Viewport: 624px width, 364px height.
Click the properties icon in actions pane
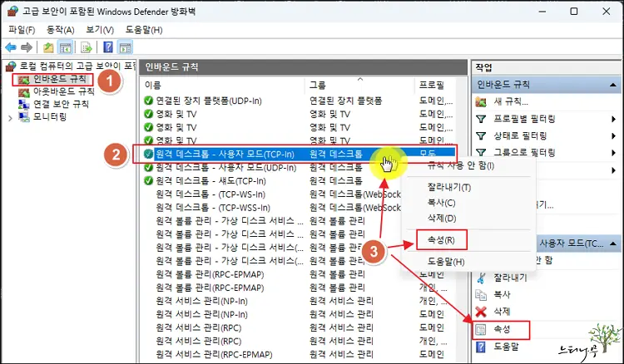[x=481, y=329]
